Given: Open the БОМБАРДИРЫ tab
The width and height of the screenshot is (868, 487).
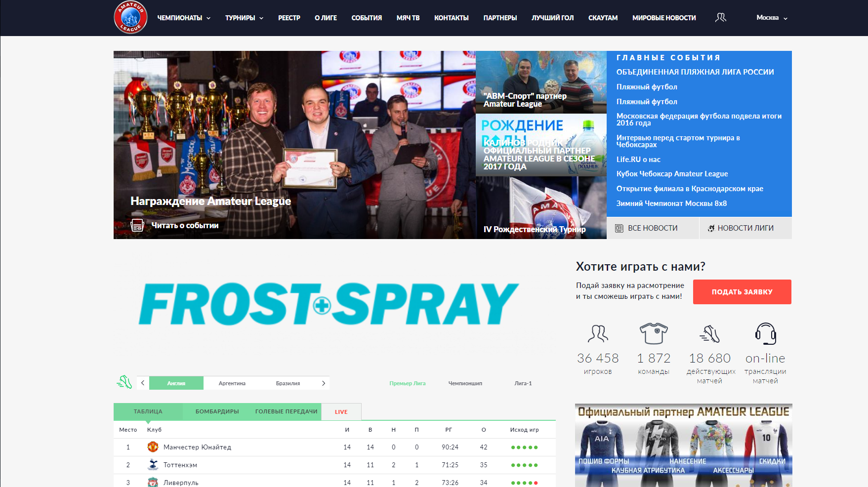Looking at the screenshot, I should [217, 411].
